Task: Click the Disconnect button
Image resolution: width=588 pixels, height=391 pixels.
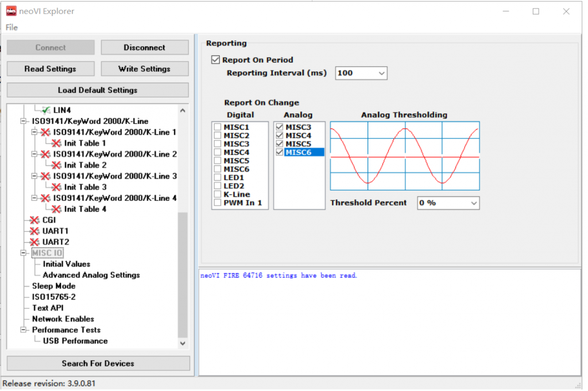Action: [144, 48]
